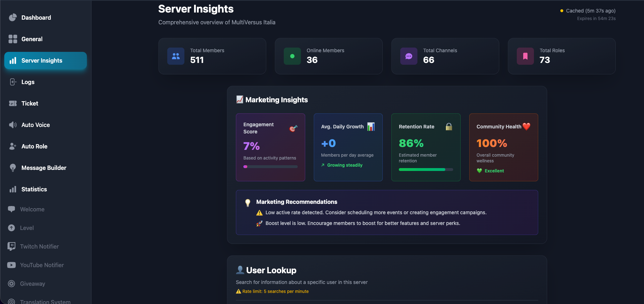Click the General grid icon in sidebar
644x304 pixels.
[x=13, y=39]
